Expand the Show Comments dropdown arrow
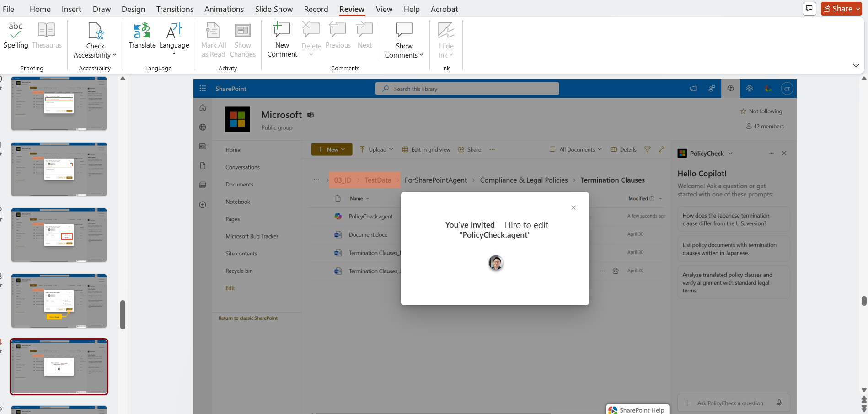868x414 pixels. 421,55
